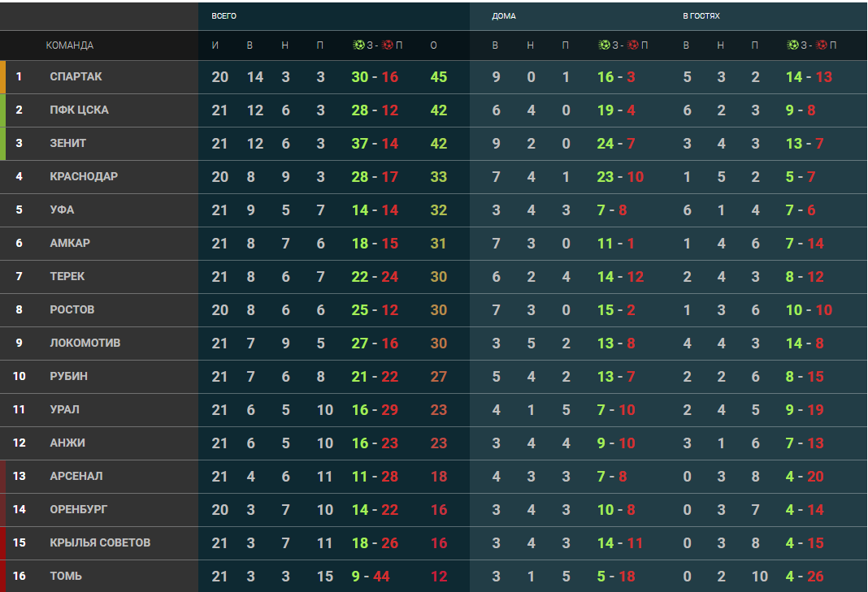This screenshot has width=868, height=592.
Task: Click the red relegation marker beside ТОМЬ
Action: click(2, 576)
